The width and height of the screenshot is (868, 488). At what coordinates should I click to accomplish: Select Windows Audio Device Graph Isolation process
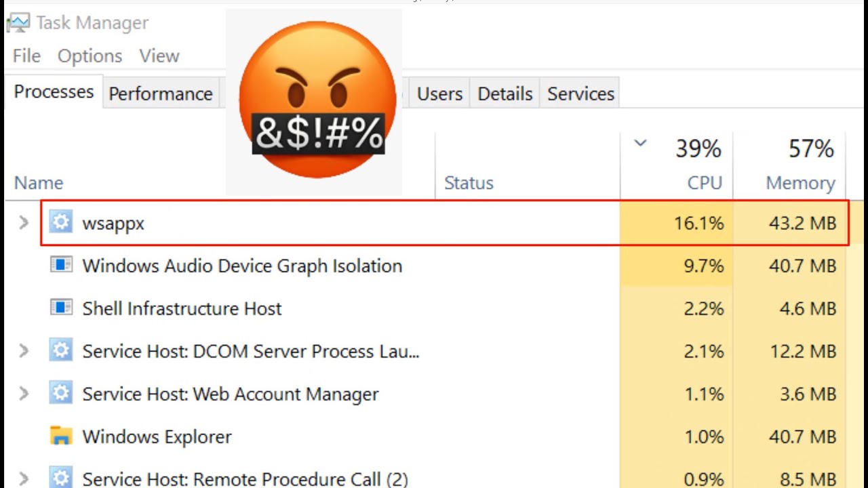tap(242, 266)
